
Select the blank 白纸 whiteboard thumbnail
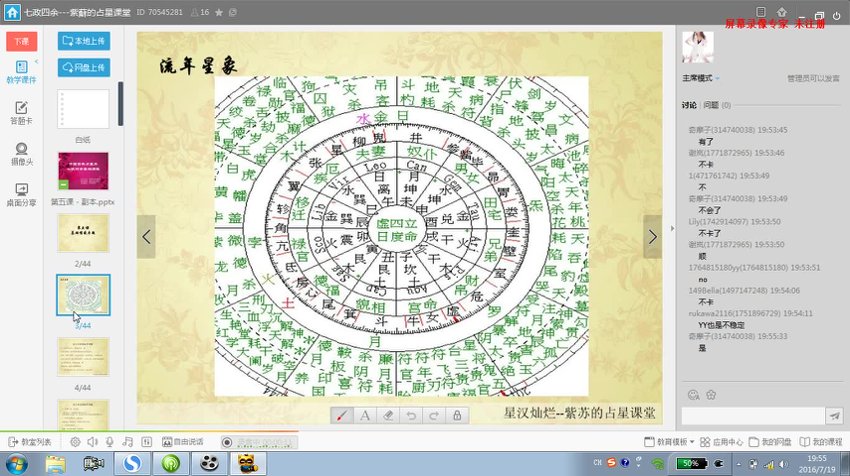tap(83, 109)
